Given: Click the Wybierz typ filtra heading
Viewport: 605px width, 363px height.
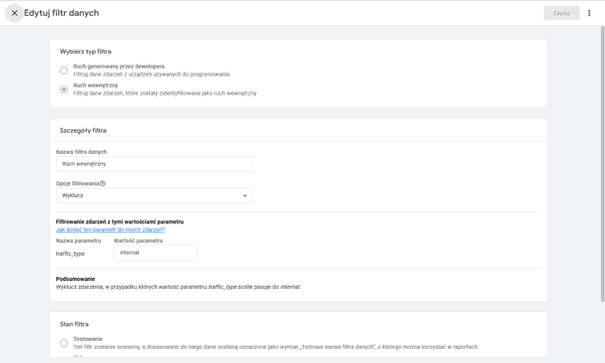Looking at the screenshot, I should [x=85, y=52].
